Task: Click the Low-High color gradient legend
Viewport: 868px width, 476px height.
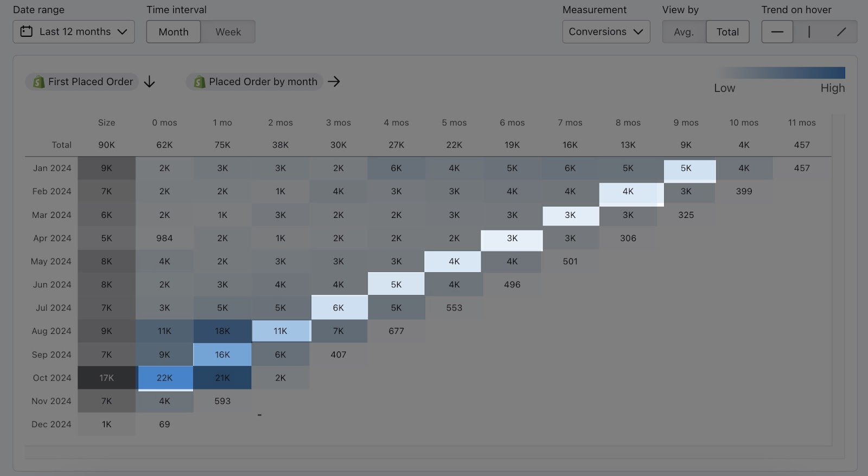Action: (781, 73)
